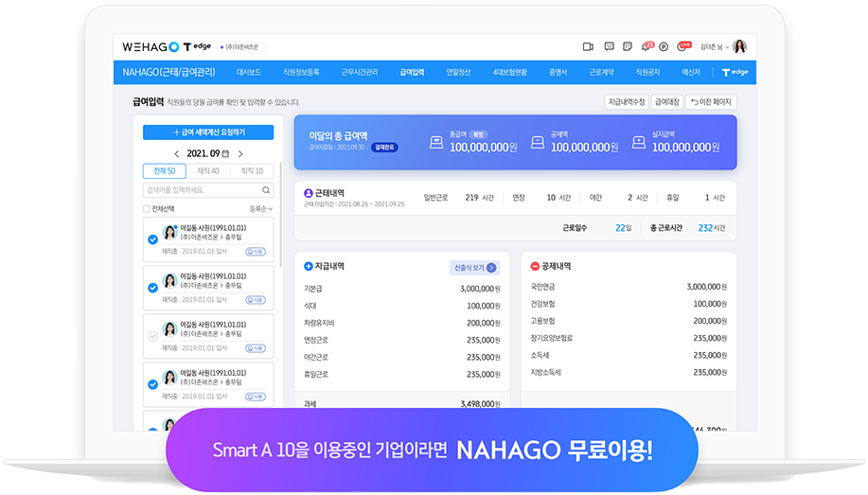Open the 직원정보등록 menu
This screenshot has height=495, width=868.
tap(301, 73)
